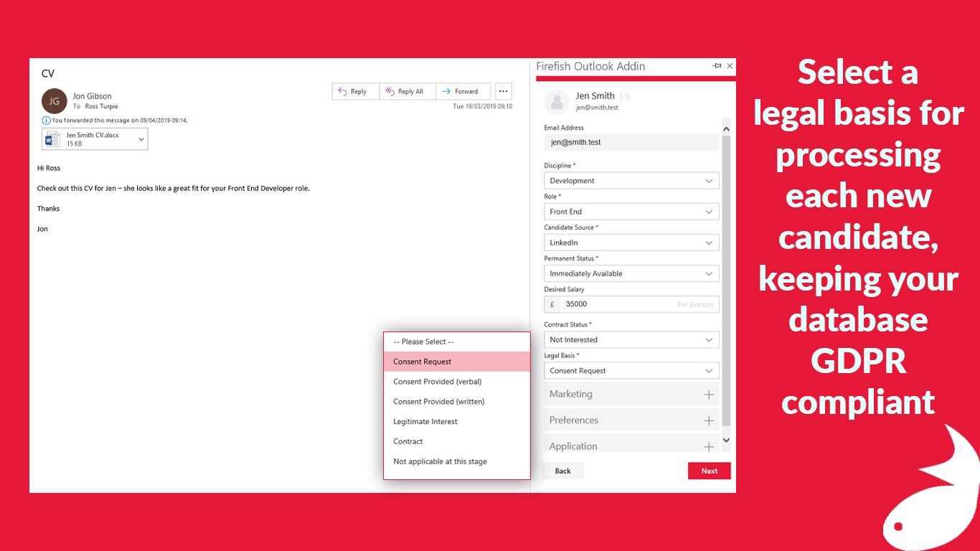Click recipient 'Ross Turpie'

(101, 106)
